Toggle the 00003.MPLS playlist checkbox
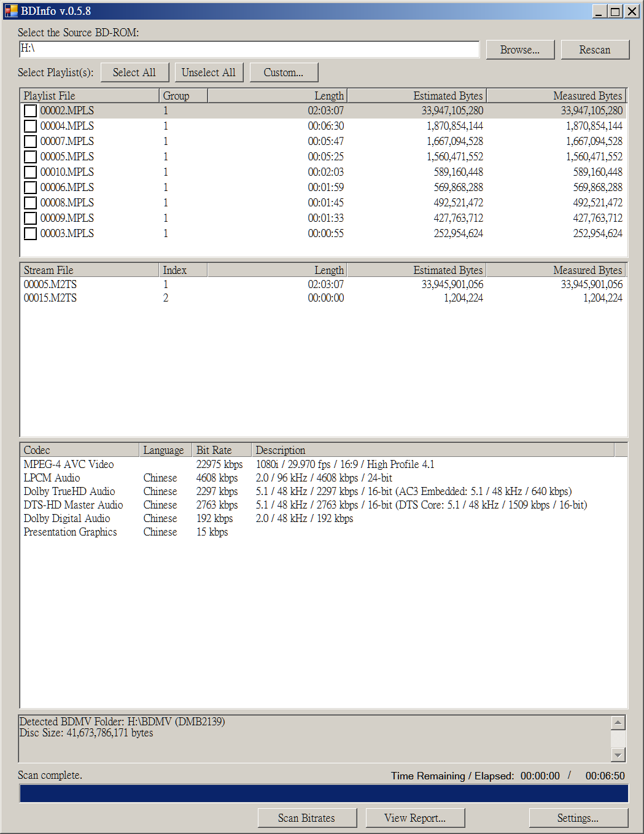Screen dimensions: 644x834 (30, 233)
